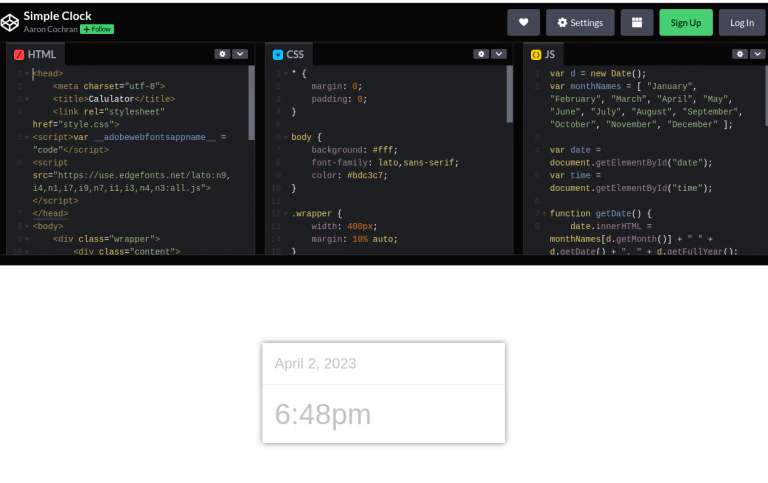This screenshot has width=768, height=483.
Task: Open the Simple Clock pen title
Action: pyautogui.click(x=57, y=16)
